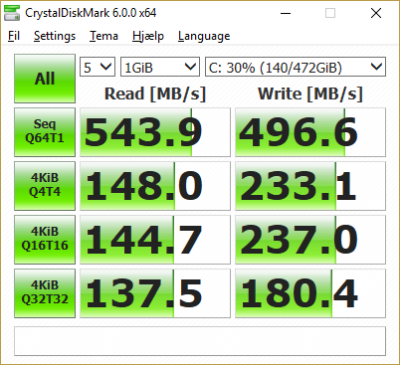Start the Seq Q64T1 test
The image size is (400, 365).
pyautogui.click(x=45, y=132)
